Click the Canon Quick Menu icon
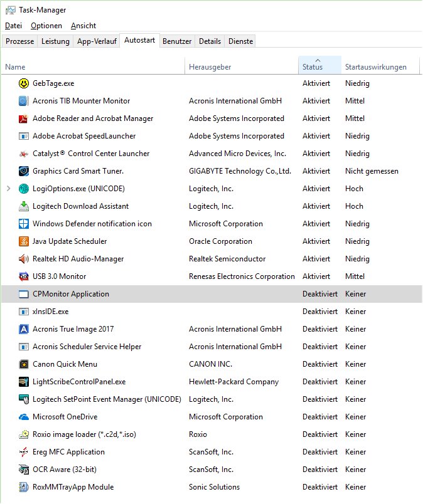Image resolution: width=423 pixels, height=504 pixels. pos(23,364)
